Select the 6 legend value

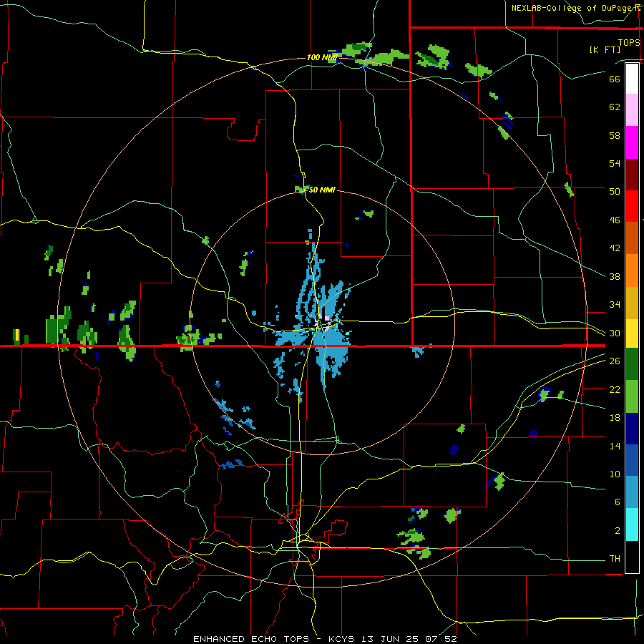coord(617,502)
